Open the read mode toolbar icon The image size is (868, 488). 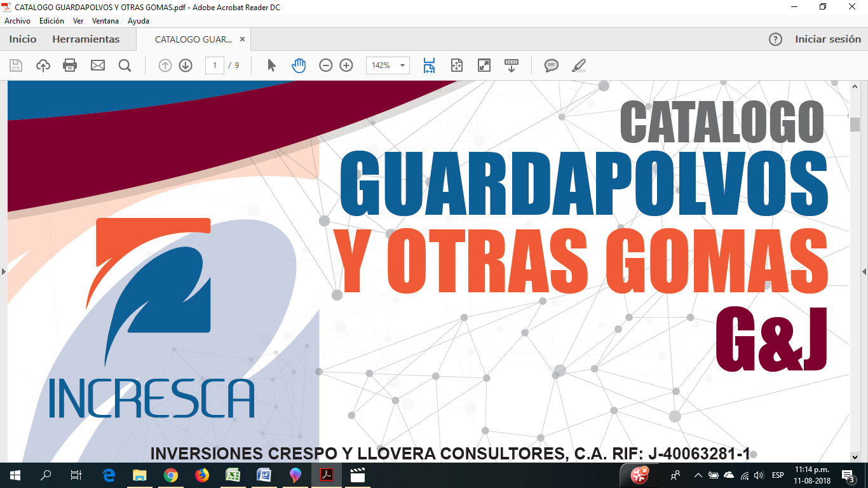tap(512, 65)
